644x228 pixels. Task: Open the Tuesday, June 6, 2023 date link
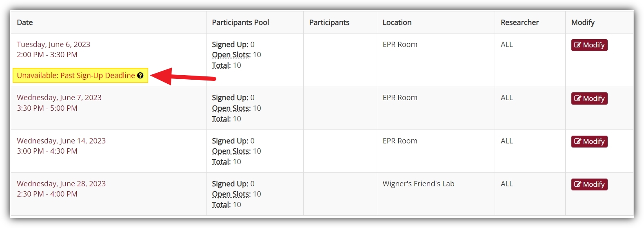53,44
